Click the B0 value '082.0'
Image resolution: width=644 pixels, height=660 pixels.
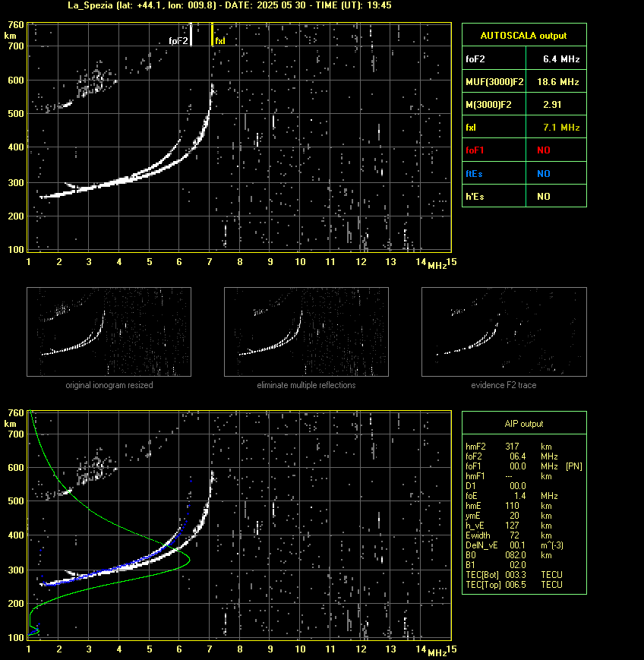(516, 555)
